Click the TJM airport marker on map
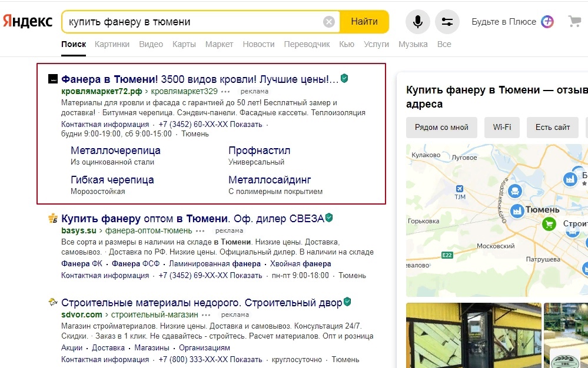The height and width of the screenshot is (368, 588). [x=460, y=189]
